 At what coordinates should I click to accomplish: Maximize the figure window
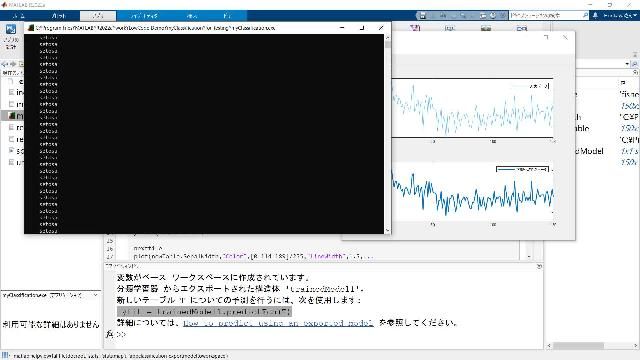546,37
